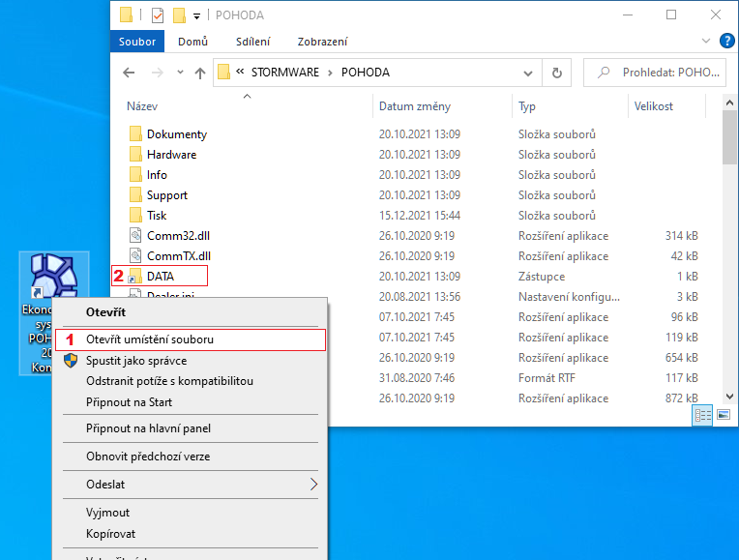Click the 314 kB size cell
739x560 pixels.
pos(681,235)
